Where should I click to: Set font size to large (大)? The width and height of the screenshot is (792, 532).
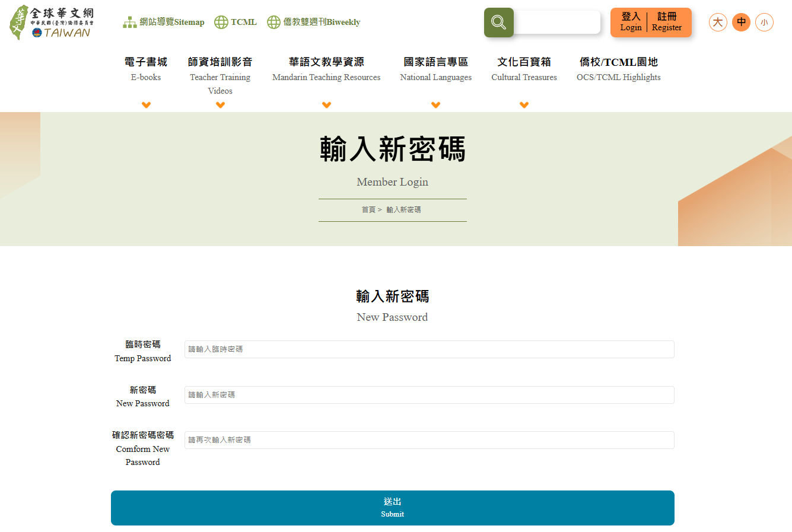(718, 23)
